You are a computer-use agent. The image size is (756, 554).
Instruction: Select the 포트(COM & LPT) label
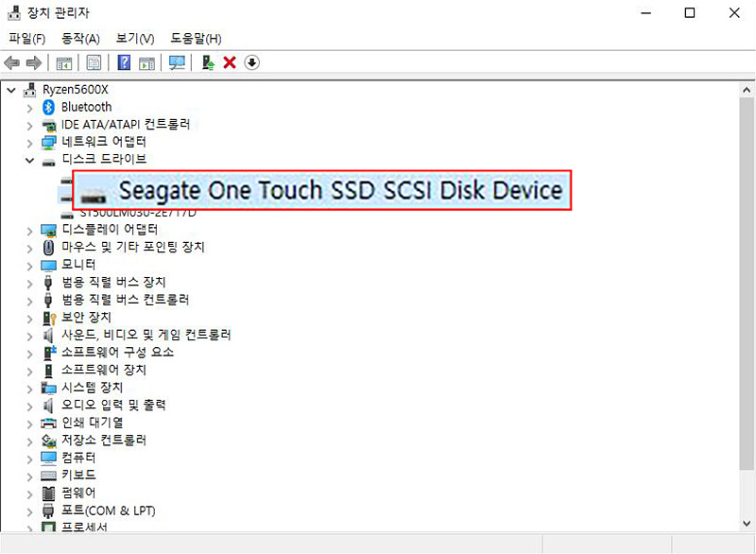point(109,511)
